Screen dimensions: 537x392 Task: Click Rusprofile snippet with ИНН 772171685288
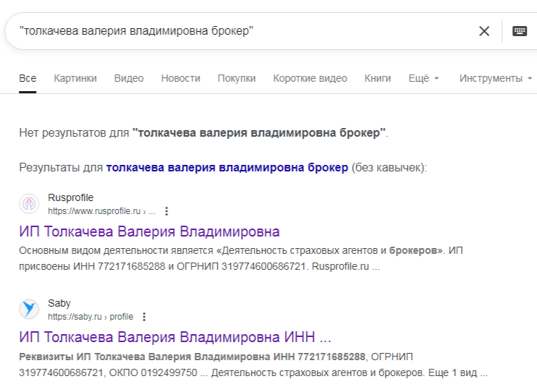click(x=241, y=258)
